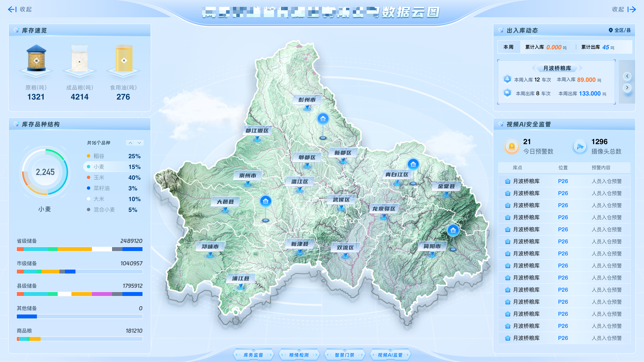Viewport: 644px width, 362px height.
Task: Click the camera total count icon
Action: [580, 146]
